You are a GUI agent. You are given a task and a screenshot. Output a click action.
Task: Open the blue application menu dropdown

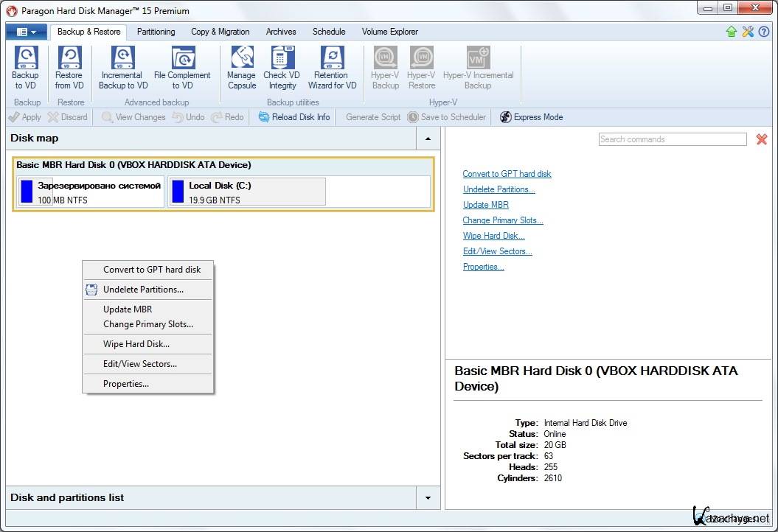pyautogui.click(x=26, y=32)
